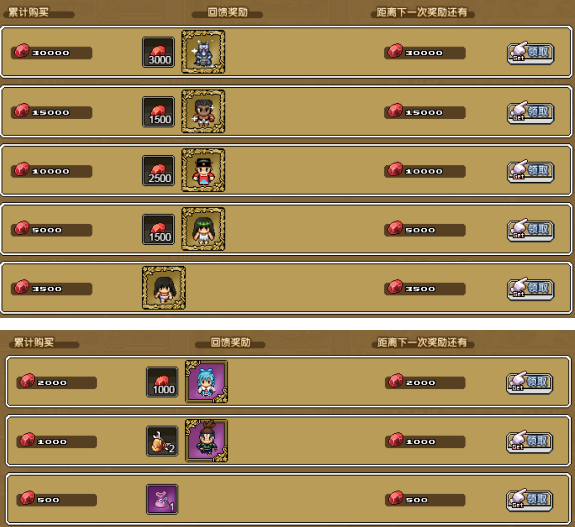Screen dimensions: 575x527
Task: Select the 1000 gem reward icon
Action: point(162,382)
